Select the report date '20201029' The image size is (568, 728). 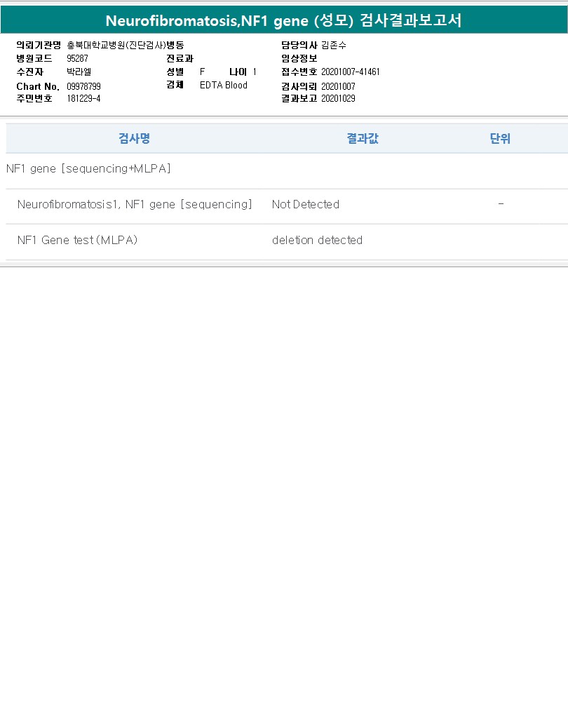tap(338, 98)
